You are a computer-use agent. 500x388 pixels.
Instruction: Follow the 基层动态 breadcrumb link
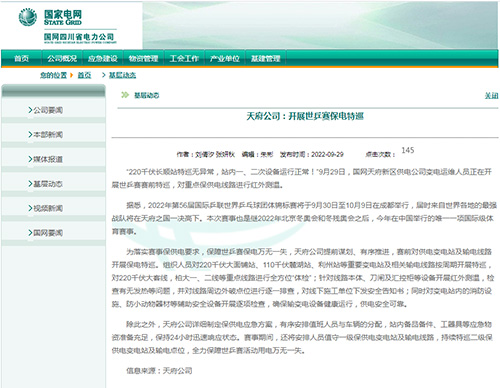122,75
